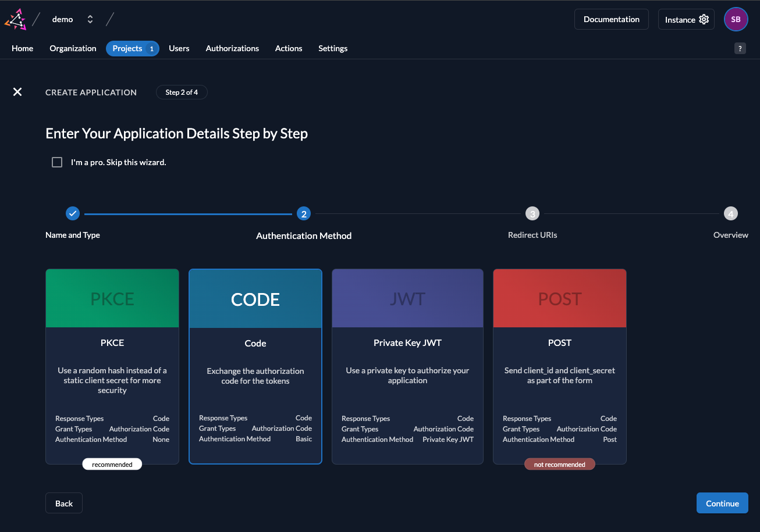Screen dimensions: 760x532
Task: Select the PKCE authentication method card
Action: click(x=112, y=366)
